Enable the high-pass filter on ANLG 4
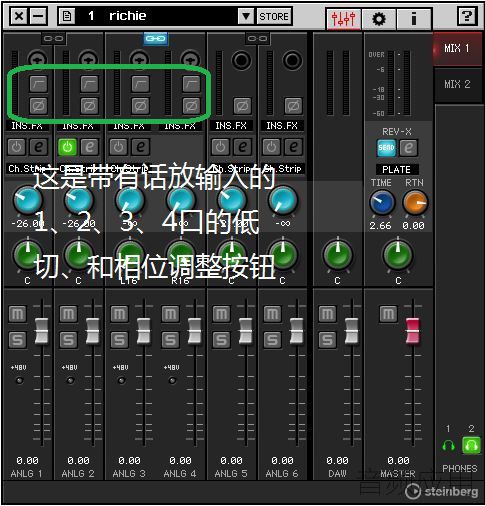The width and height of the screenshot is (485, 506). click(191, 84)
